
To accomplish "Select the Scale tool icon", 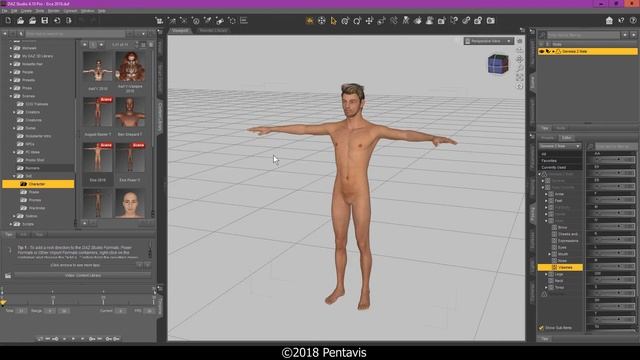I will [x=382, y=20].
